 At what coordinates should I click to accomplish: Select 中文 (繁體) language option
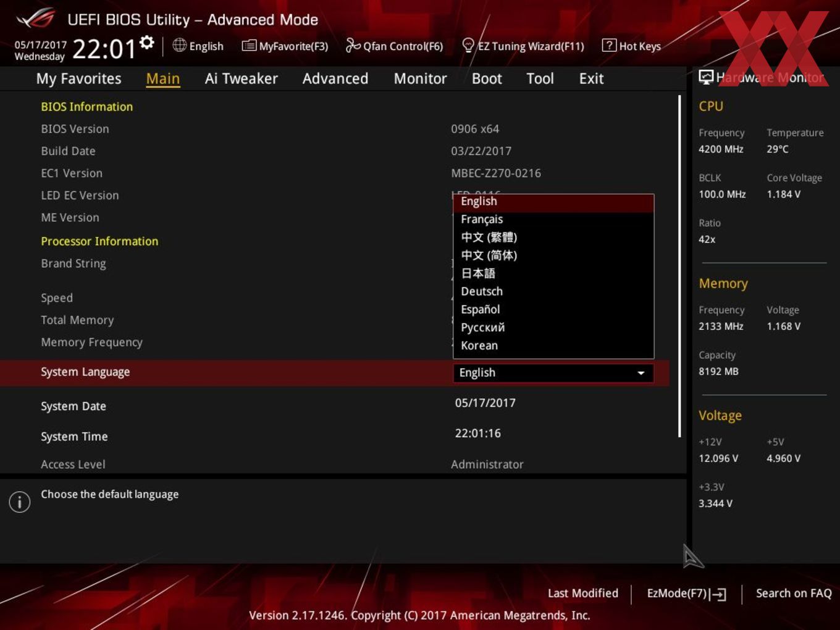click(x=553, y=237)
